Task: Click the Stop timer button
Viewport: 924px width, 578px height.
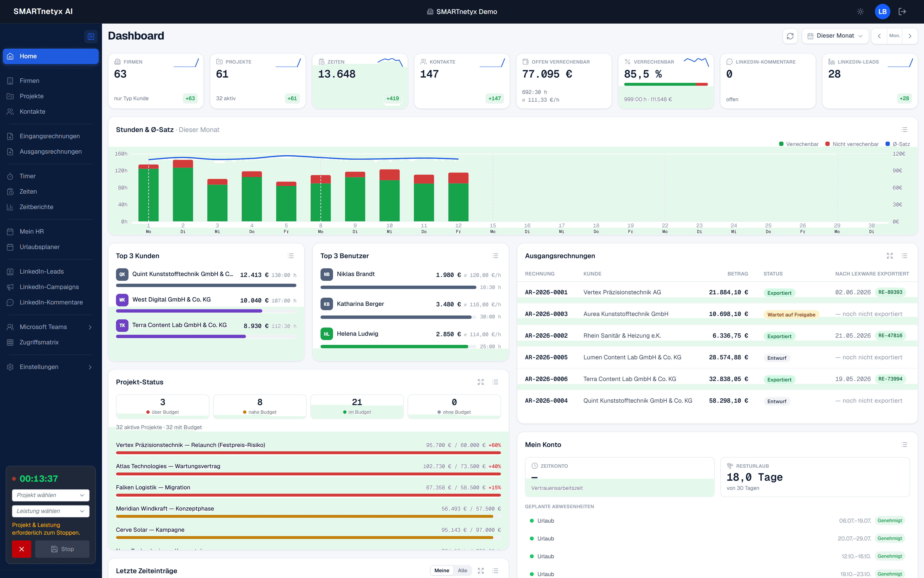Action: point(62,549)
